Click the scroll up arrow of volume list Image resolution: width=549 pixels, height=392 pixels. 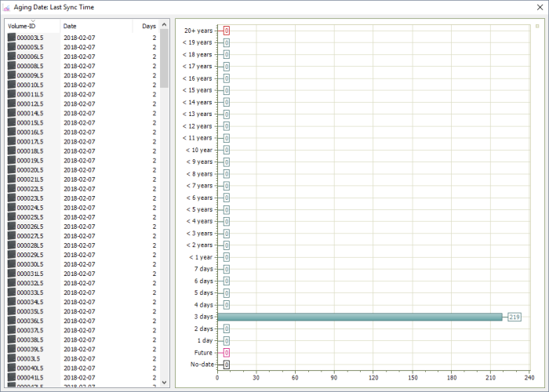pos(164,24)
